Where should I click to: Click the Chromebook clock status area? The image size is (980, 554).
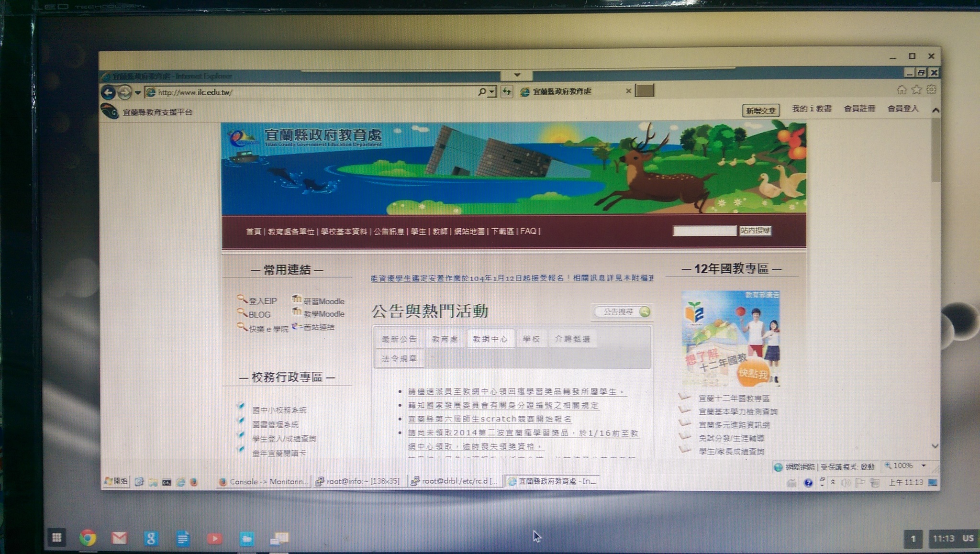point(953,538)
